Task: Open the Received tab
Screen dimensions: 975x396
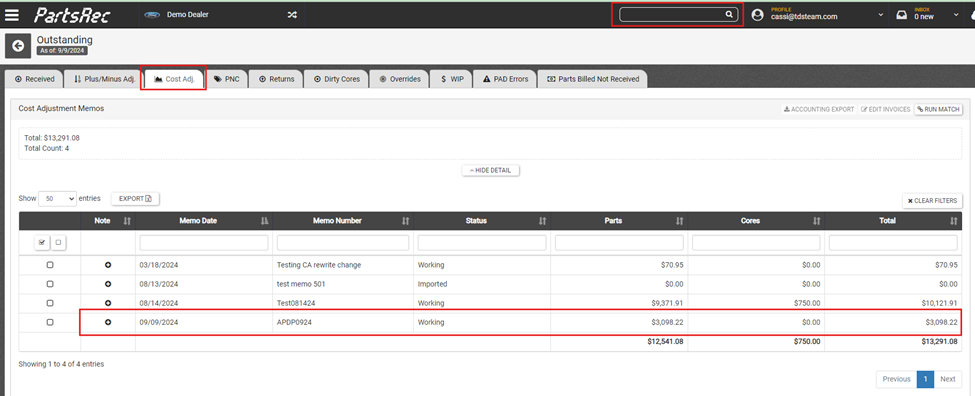Action: pos(34,79)
